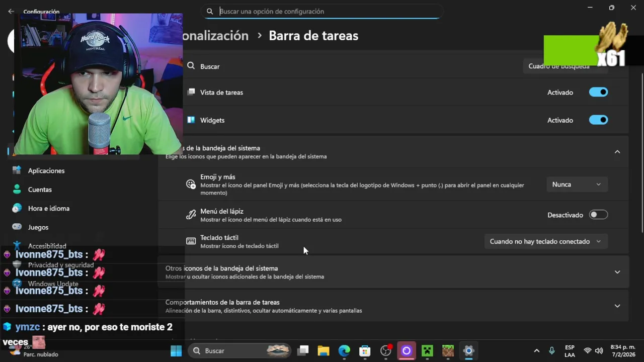Viewport: 644px width, 362px height.
Task: Go to Personalización breadcrumb link
Action: point(216,36)
